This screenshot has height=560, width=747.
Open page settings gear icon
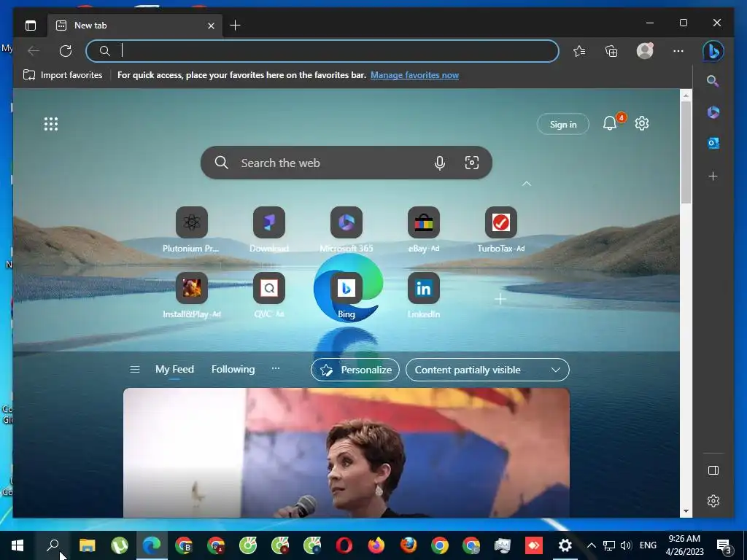(x=642, y=123)
